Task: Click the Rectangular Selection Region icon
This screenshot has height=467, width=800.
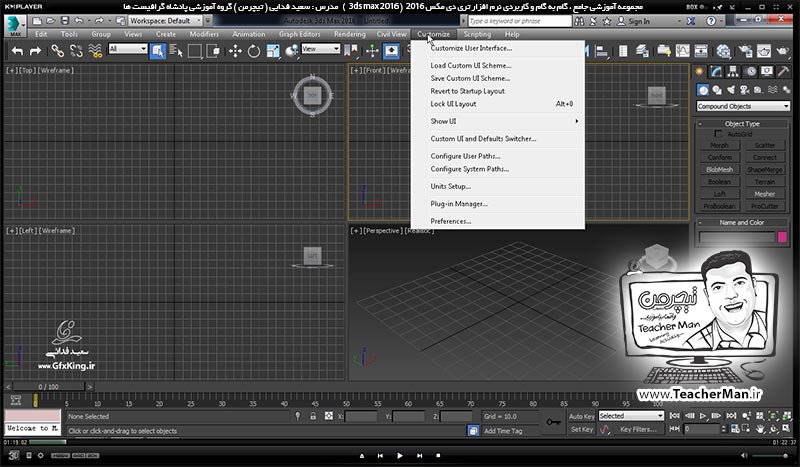Action: click(x=194, y=51)
